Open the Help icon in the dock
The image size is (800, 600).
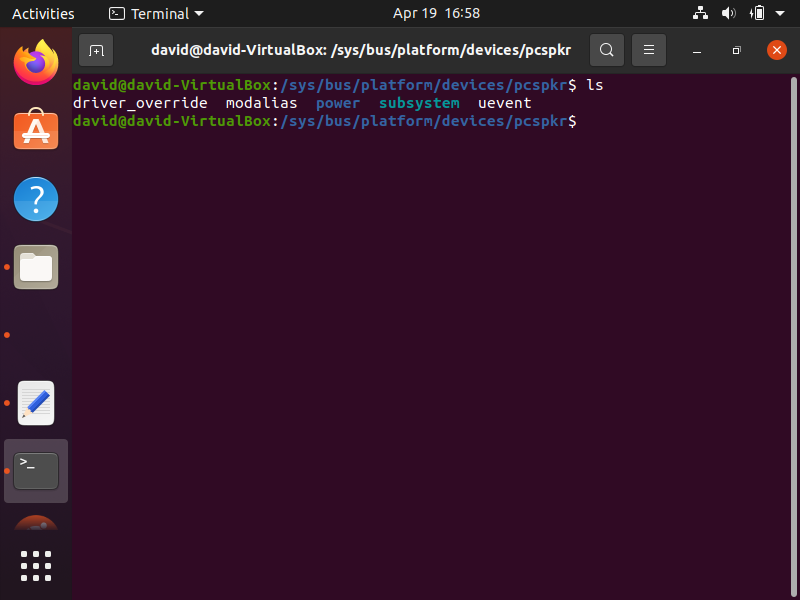click(x=36, y=199)
